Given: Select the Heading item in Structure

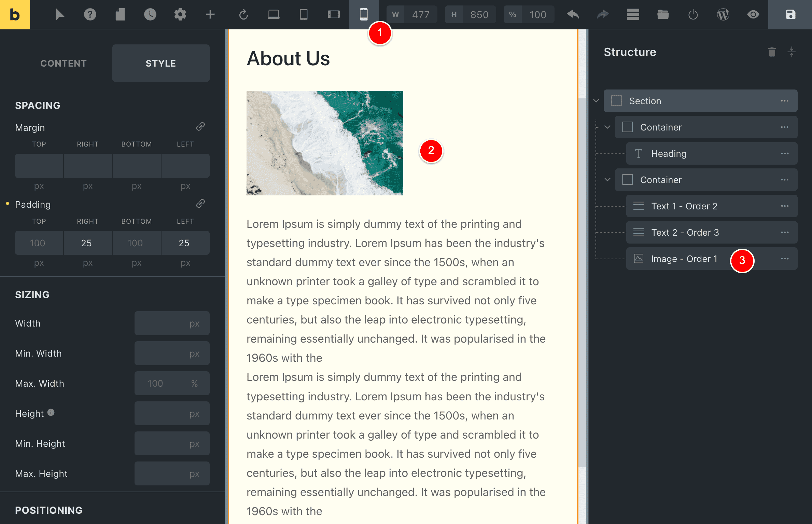Looking at the screenshot, I should click(x=712, y=153).
